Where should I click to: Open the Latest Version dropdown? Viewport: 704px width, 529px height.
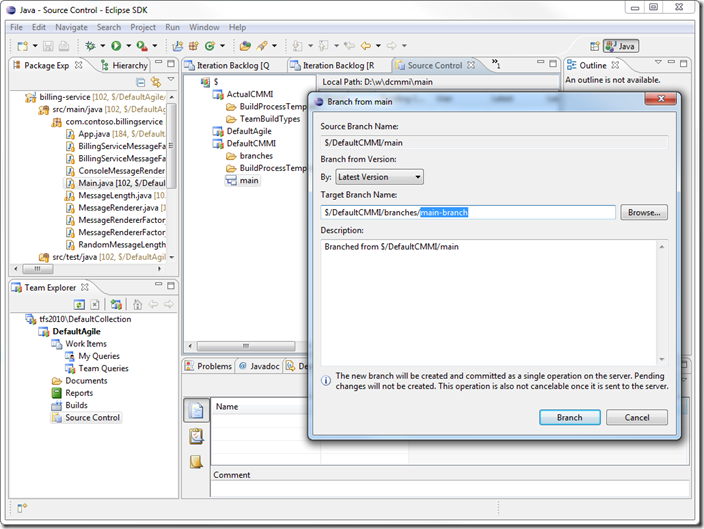click(379, 177)
